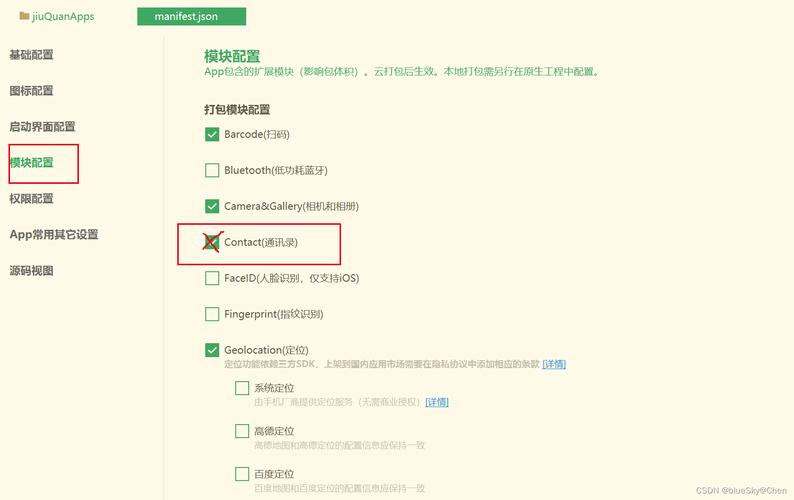Screen dimensions: 794x500
Task: Open 详情 link under 系统定位
Action: [437, 402]
